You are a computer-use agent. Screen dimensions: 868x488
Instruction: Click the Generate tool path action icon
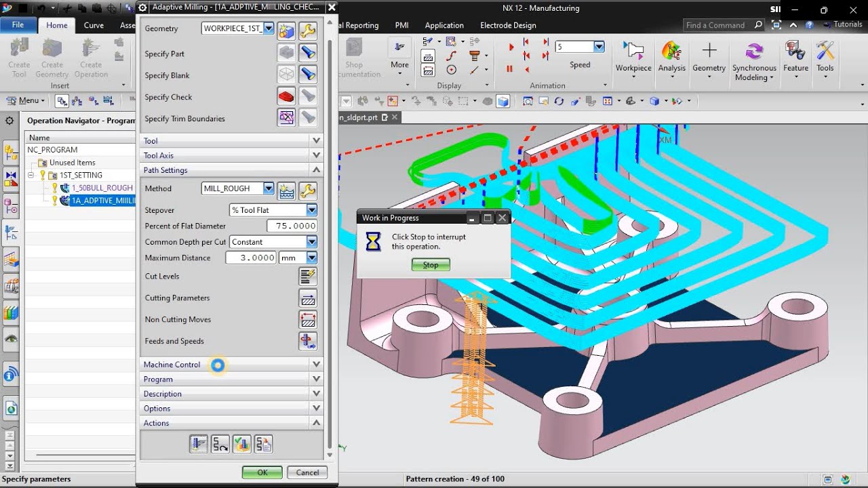[x=199, y=444]
